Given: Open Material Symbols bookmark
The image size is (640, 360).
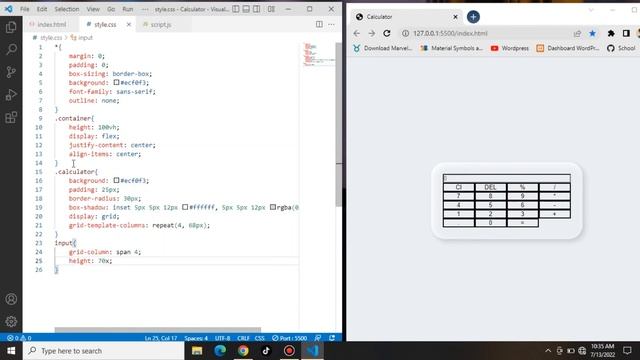Looking at the screenshot, I should (x=451, y=48).
